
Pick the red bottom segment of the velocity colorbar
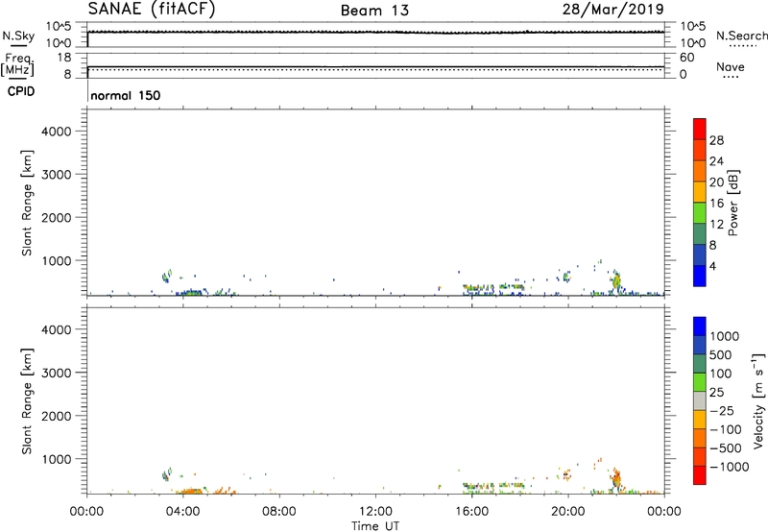click(x=700, y=475)
